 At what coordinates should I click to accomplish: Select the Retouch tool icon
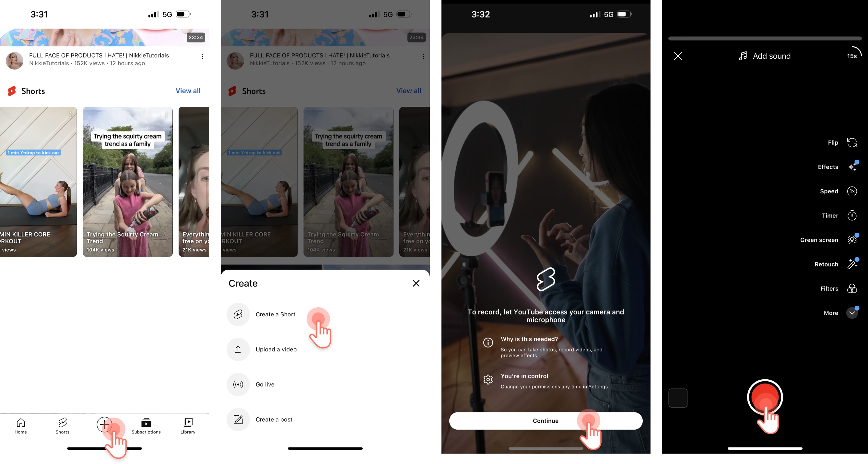click(x=852, y=264)
